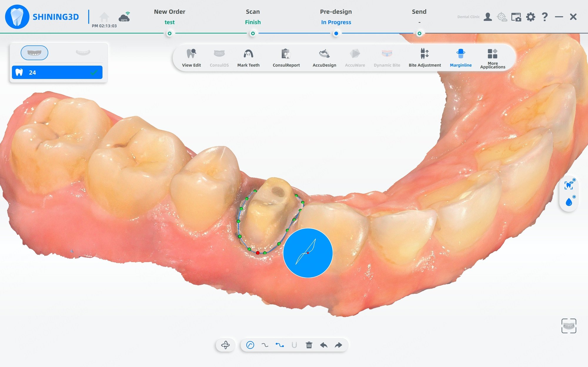Undo the last margin edit
The height and width of the screenshot is (367, 588).
point(323,345)
